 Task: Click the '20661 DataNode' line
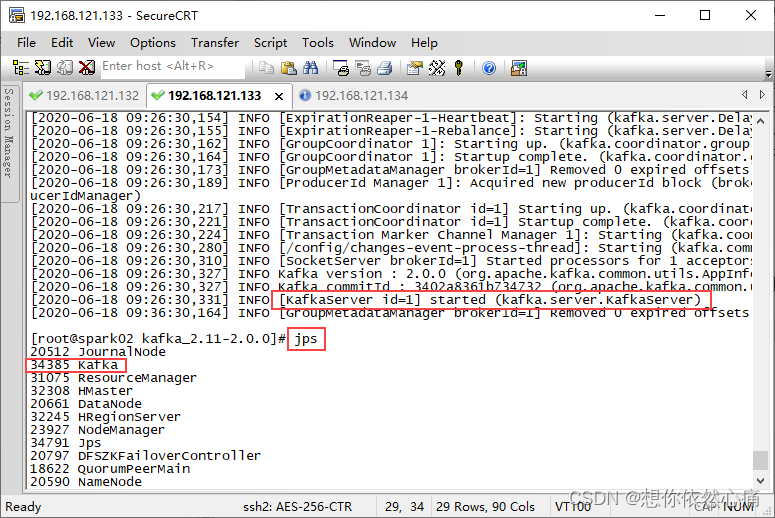[x=86, y=404]
